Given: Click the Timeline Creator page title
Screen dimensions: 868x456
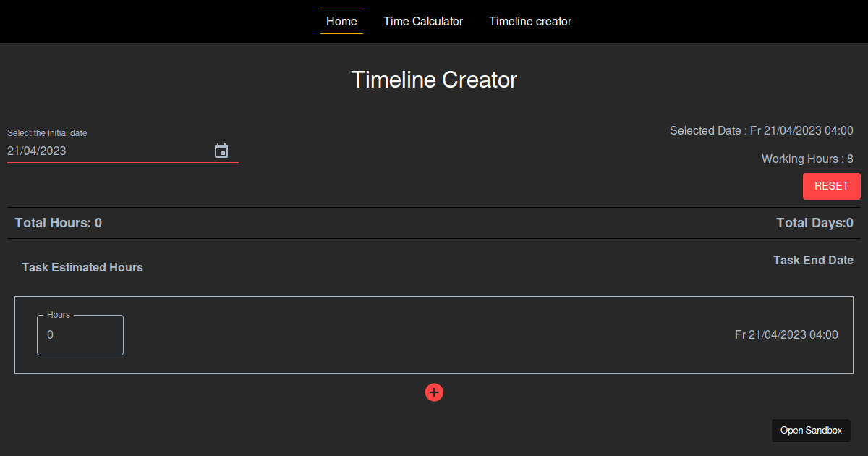Looking at the screenshot, I should (x=434, y=80).
